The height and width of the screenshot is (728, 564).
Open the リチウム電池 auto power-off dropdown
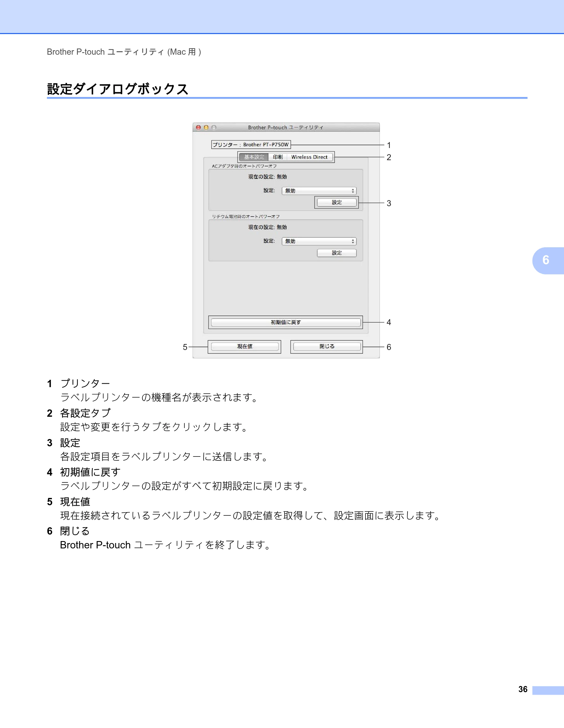coord(319,241)
